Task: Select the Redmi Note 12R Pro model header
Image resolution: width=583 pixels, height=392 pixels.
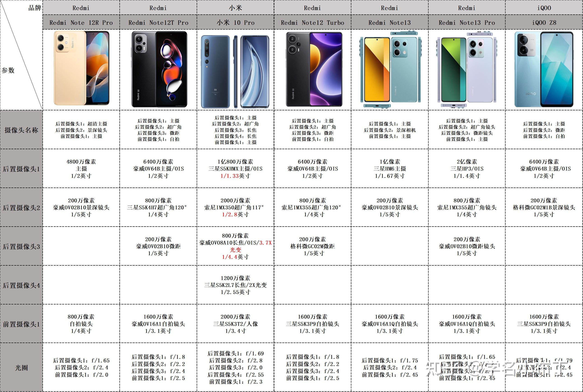Action: tap(81, 22)
